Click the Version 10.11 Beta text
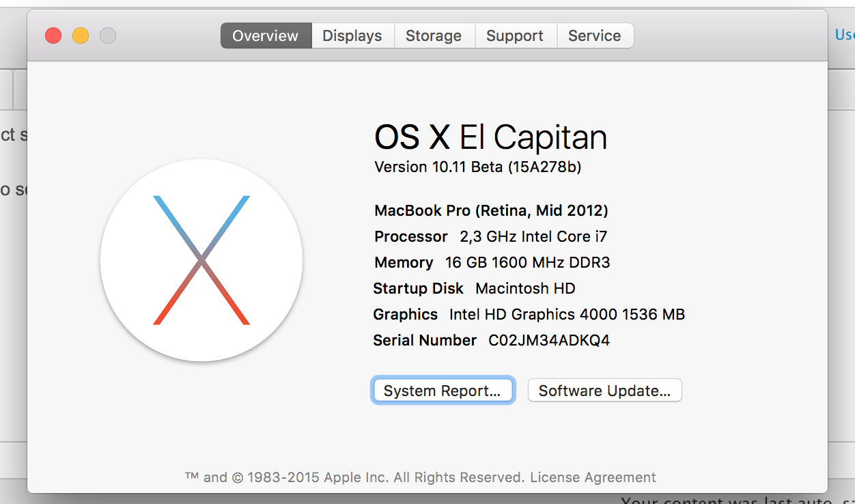855x504 pixels. click(478, 167)
